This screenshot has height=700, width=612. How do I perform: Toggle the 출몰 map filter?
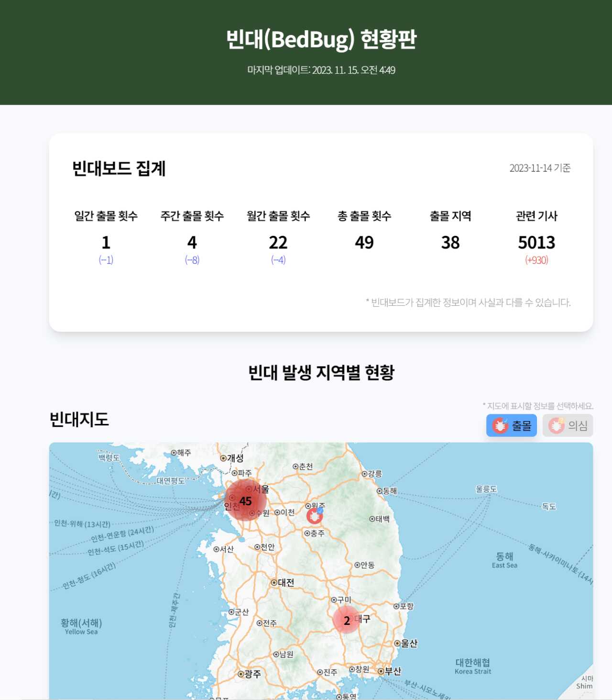coord(511,425)
